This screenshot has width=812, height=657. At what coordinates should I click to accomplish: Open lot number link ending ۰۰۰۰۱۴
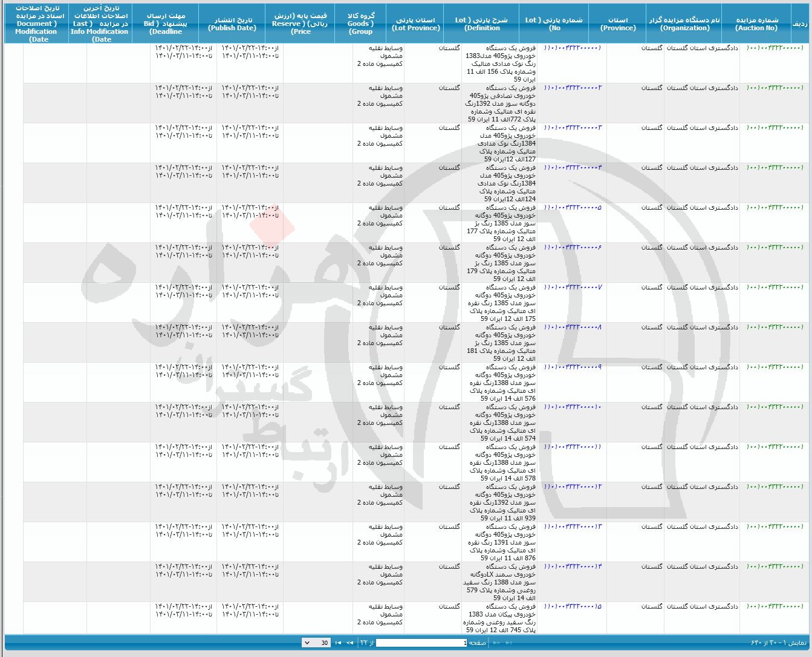[573, 566]
